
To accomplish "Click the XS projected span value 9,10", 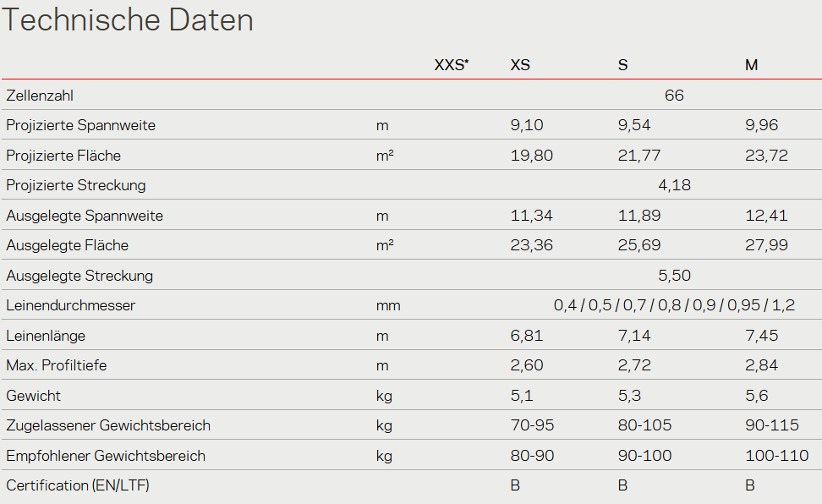I will point(527,125).
